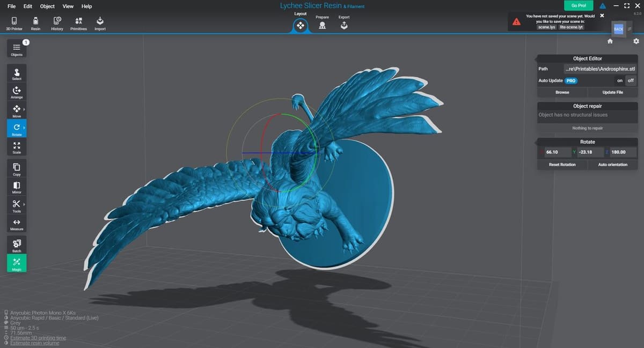
Task: Click the Grey resin color entry
Action: click(x=16, y=323)
